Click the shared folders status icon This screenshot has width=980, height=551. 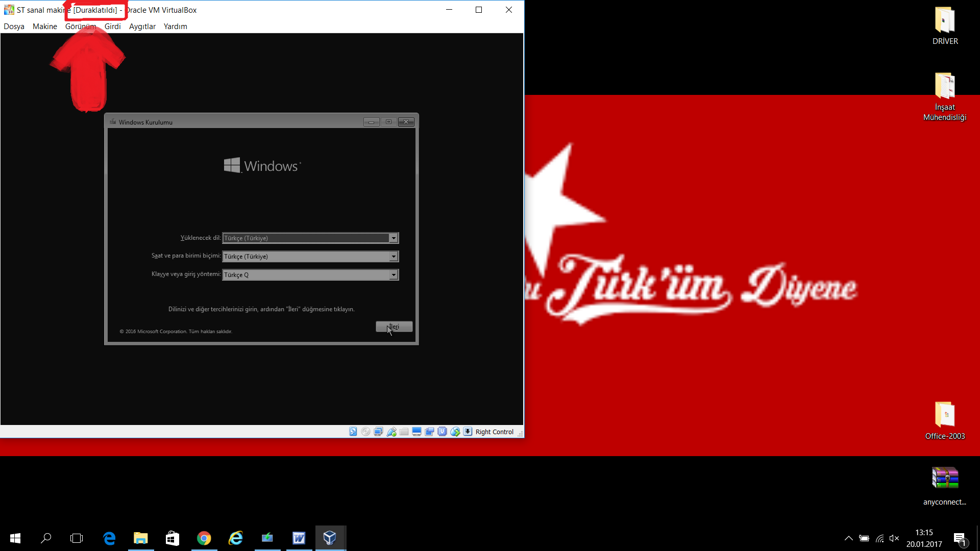point(404,432)
